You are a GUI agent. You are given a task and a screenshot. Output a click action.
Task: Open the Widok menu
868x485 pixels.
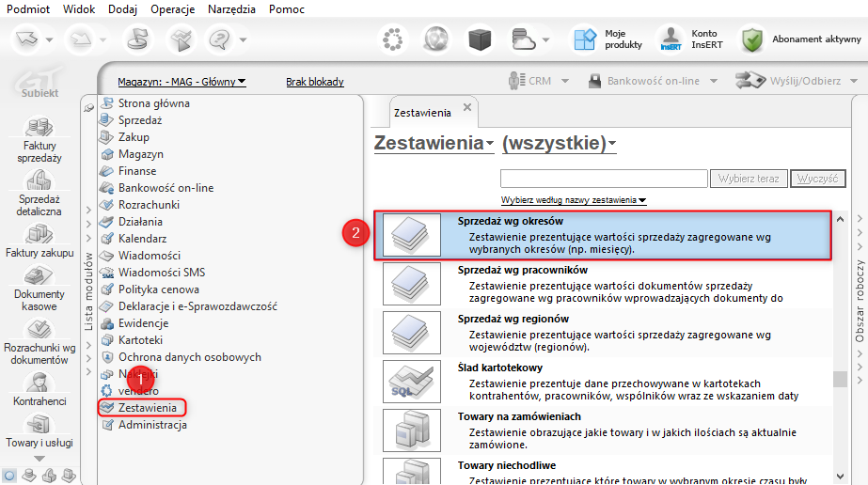tap(79, 9)
